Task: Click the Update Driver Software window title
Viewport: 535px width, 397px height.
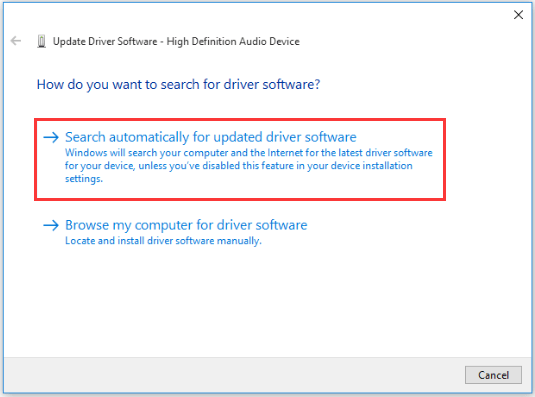Action: [x=176, y=41]
